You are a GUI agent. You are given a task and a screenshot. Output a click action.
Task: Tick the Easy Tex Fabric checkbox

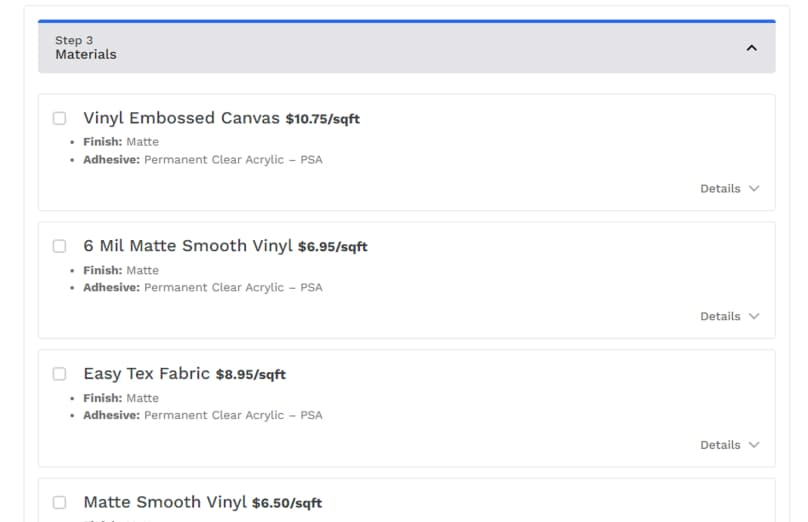(60, 374)
